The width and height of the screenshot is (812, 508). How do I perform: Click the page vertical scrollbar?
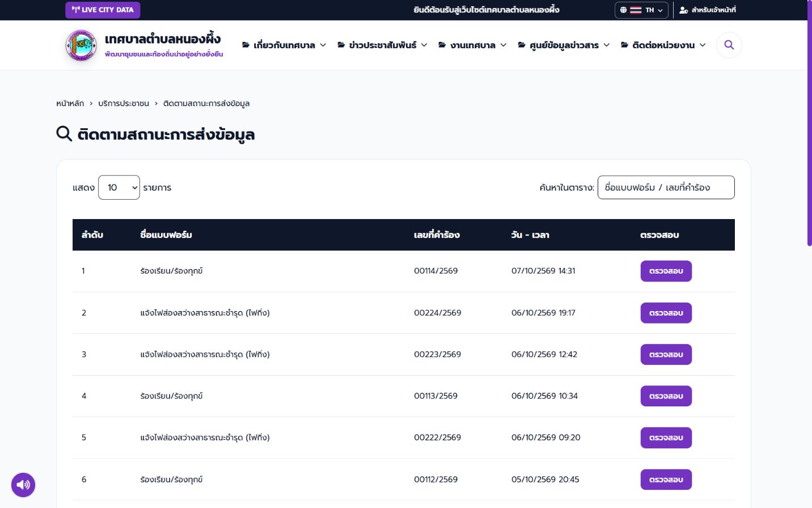809,123
